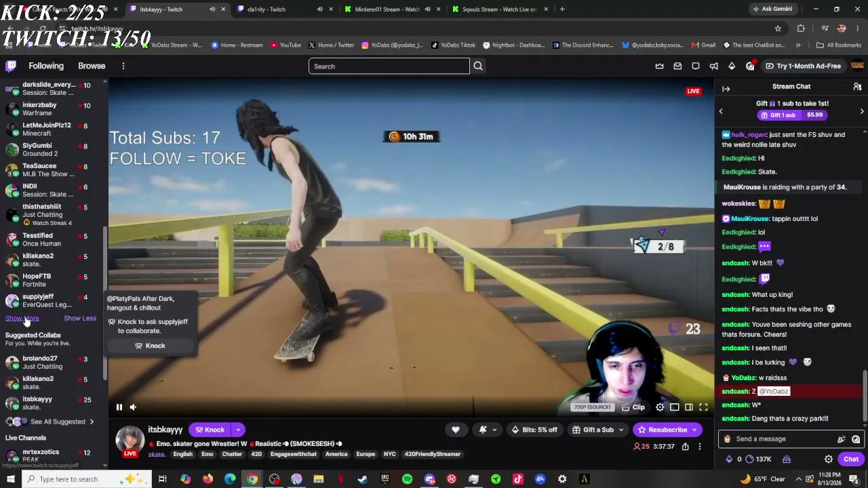Screen dimensions: 868x488
Task: Switch to the Sqwulz Stream tab
Action: (500, 9)
